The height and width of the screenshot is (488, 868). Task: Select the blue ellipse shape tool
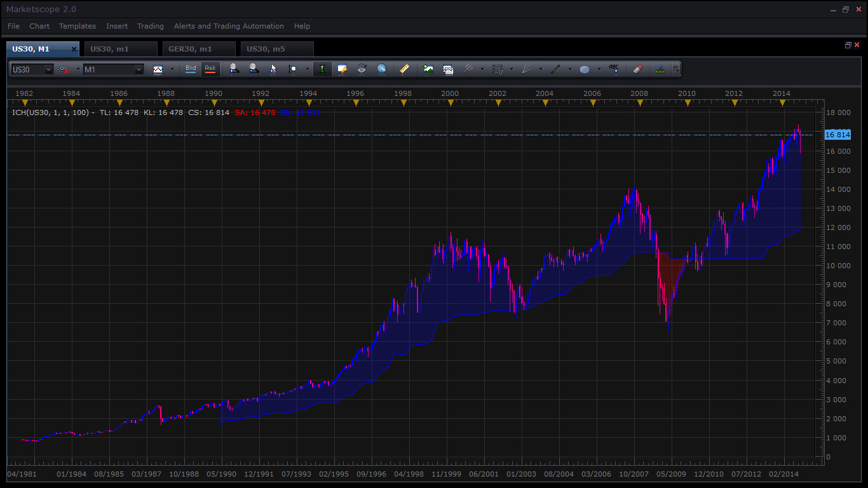click(x=585, y=69)
